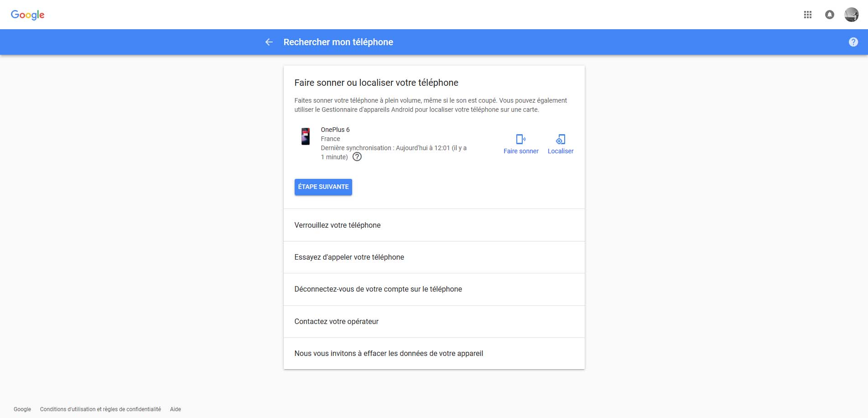The width and height of the screenshot is (868, 418).
Task: Click sync info question mark icon
Action: point(357,157)
